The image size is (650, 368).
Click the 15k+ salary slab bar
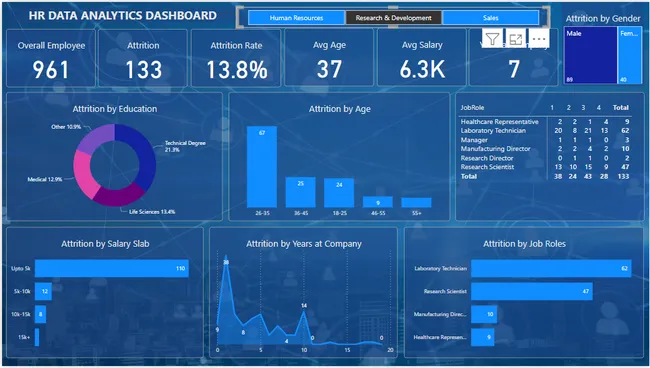point(37,337)
